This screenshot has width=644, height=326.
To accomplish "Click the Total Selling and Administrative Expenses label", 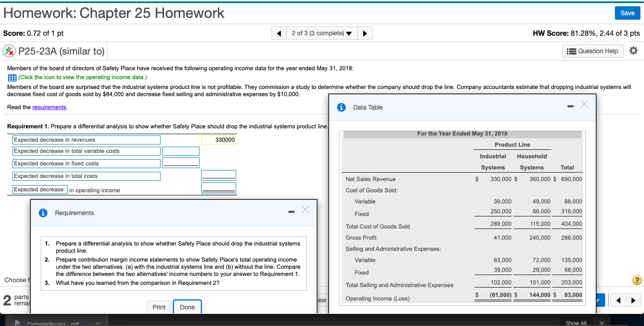I will 399,285.
